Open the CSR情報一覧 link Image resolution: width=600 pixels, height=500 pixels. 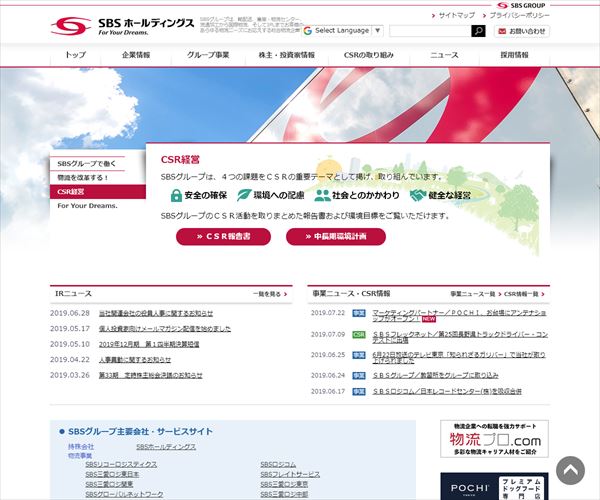coord(524,294)
